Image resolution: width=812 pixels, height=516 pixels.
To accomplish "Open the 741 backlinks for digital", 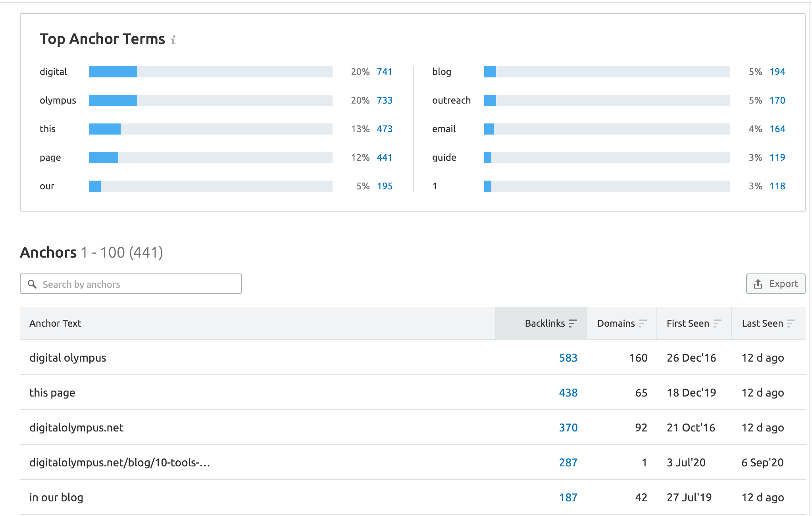I will [x=385, y=72].
